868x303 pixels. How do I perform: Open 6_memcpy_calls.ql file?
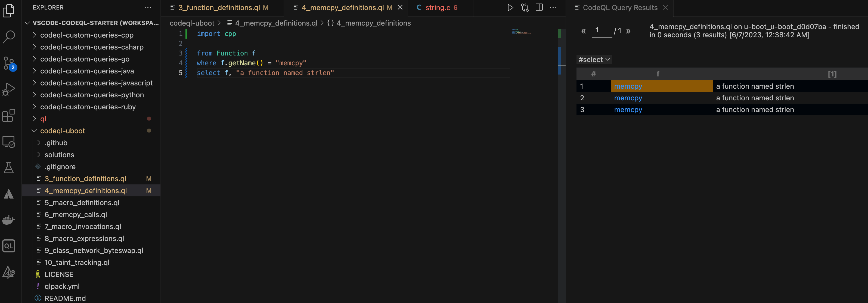[x=76, y=215]
